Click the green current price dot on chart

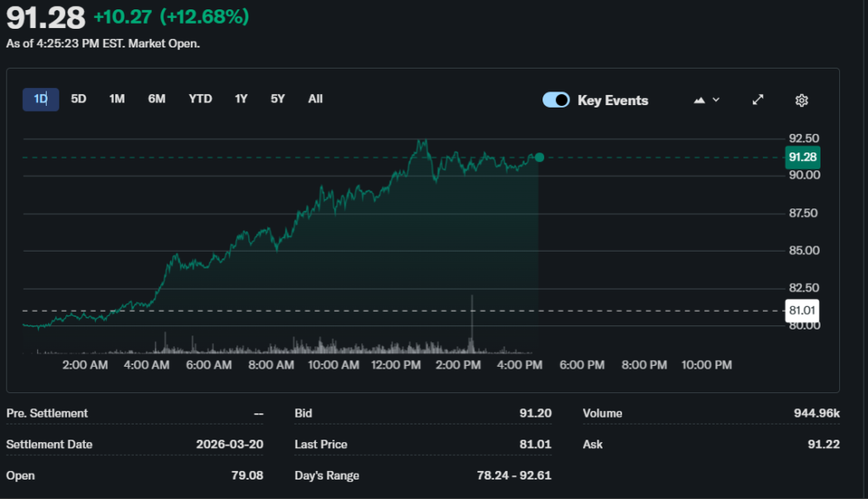click(x=539, y=157)
